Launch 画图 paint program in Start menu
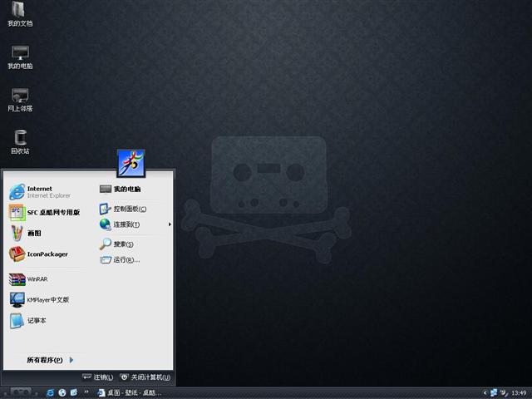Screen dimensions: 532x399 25,233
